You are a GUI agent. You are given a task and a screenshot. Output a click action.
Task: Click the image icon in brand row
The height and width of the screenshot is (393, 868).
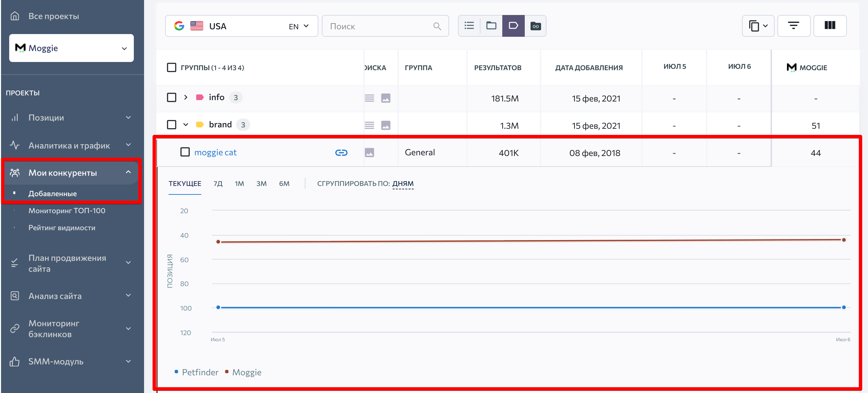tap(386, 125)
